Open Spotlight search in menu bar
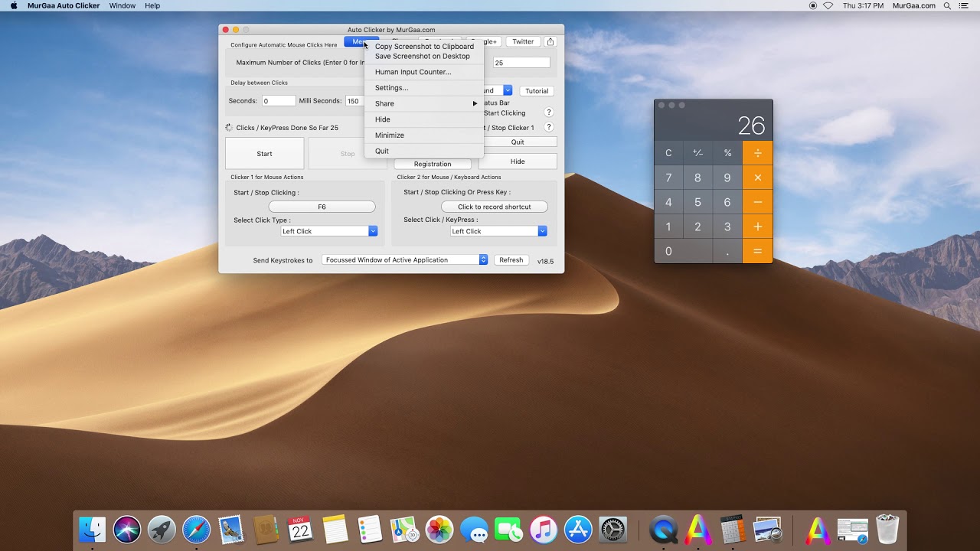This screenshot has width=980, height=551. (x=947, y=5)
